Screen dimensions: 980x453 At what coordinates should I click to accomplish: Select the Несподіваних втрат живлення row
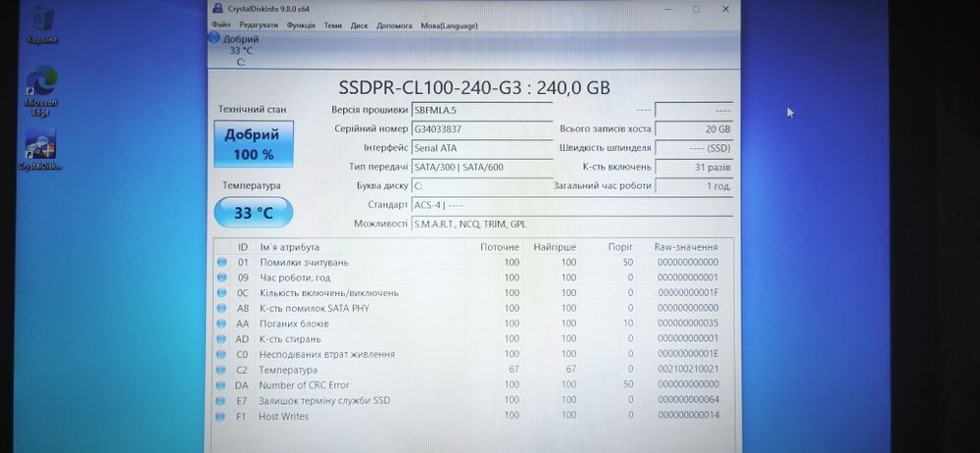(x=473, y=354)
